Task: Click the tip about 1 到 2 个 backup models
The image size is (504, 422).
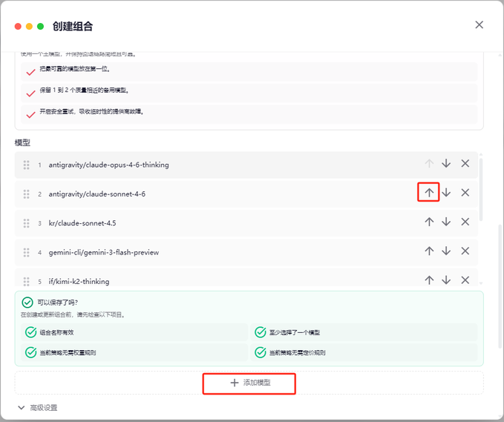Action: pos(249,93)
